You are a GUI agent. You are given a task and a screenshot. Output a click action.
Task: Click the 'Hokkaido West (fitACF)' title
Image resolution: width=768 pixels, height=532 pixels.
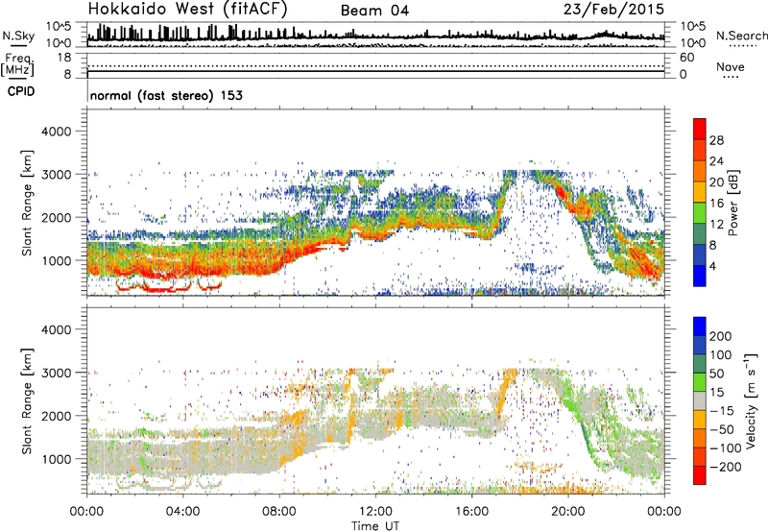(x=187, y=10)
